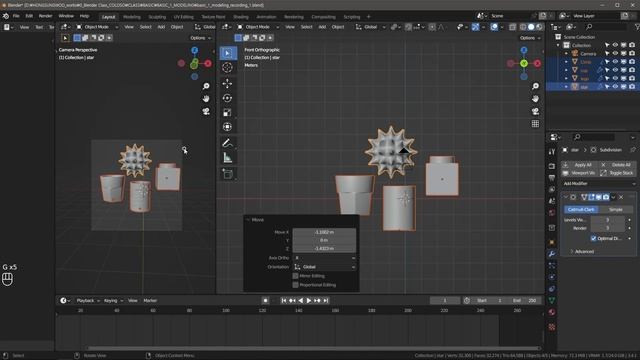The height and width of the screenshot is (360, 640).
Task: Open Global orientation dropdown in front viewport header
Action: tap(371, 27)
